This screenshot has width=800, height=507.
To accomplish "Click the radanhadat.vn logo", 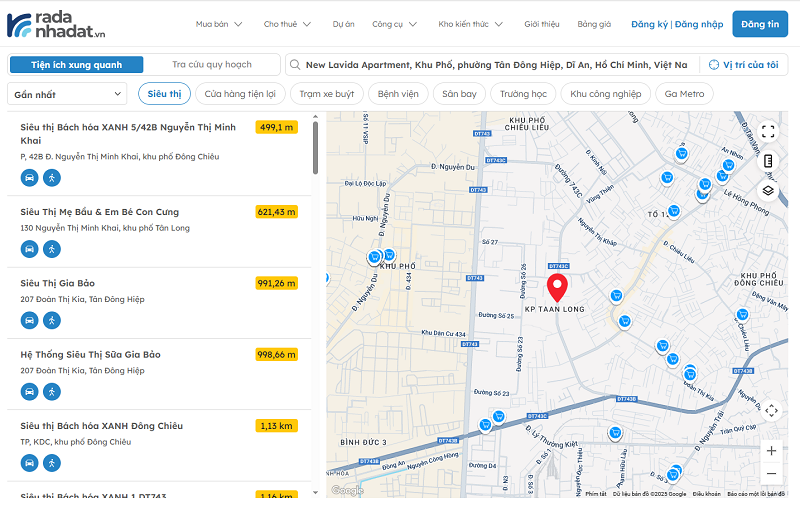I will click(57, 24).
